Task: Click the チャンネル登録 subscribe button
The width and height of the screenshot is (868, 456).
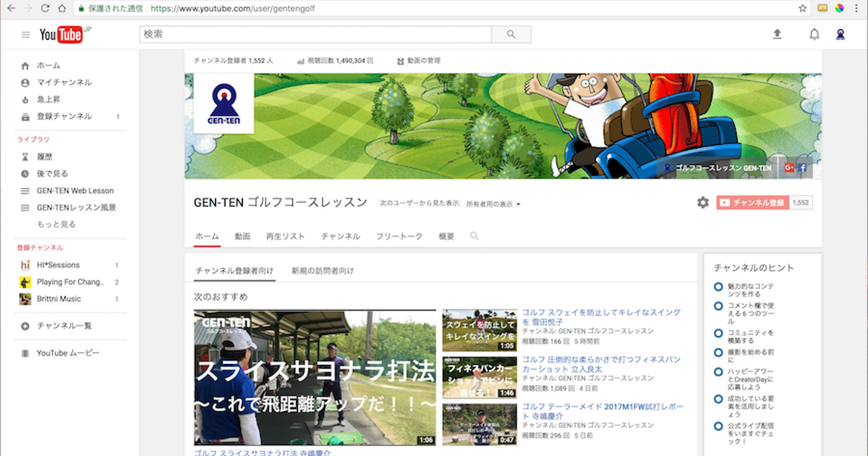Action: point(752,203)
